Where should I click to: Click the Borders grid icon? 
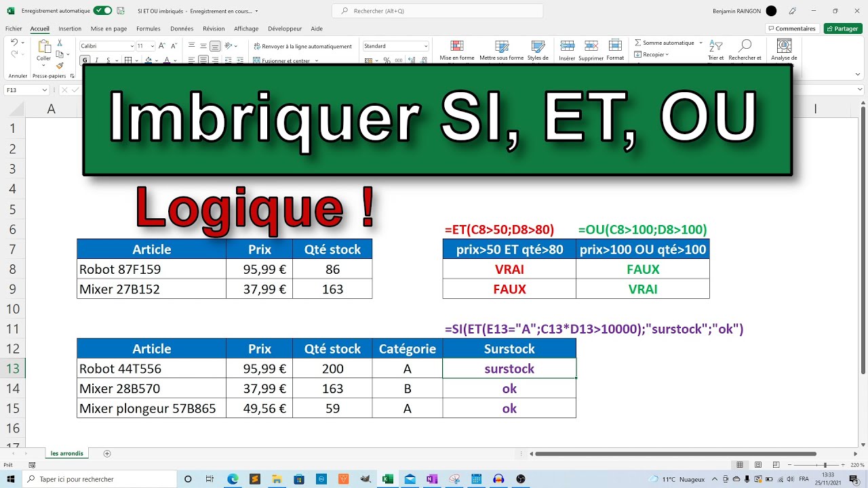(127, 60)
